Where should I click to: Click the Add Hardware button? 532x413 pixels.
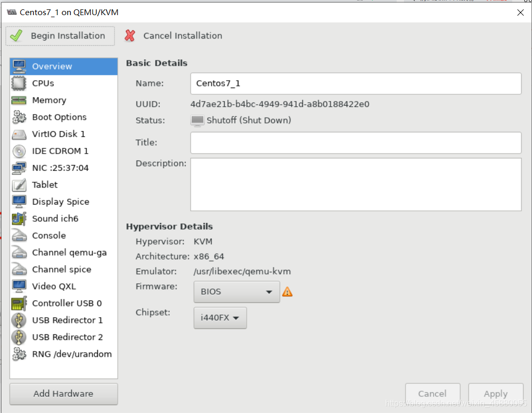coord(64,394)
